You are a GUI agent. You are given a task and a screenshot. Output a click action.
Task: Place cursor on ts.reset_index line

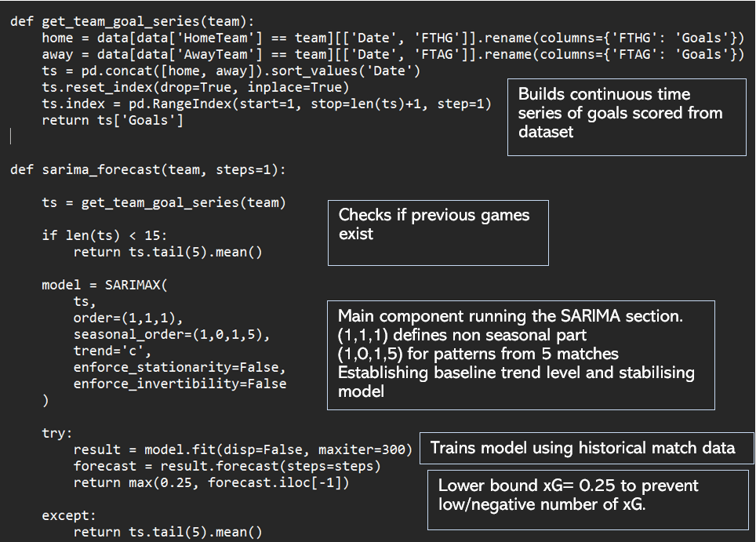[195, 87]
